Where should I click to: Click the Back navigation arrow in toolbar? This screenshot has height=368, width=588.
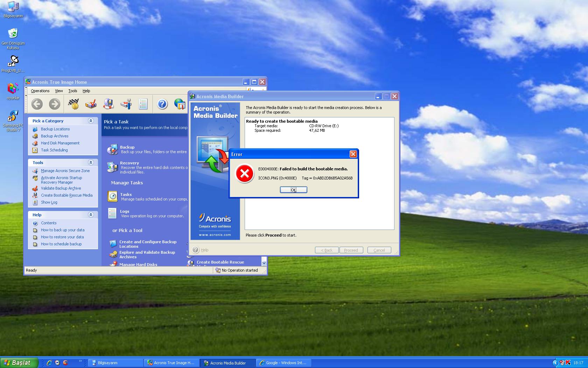tap(37, 104)
